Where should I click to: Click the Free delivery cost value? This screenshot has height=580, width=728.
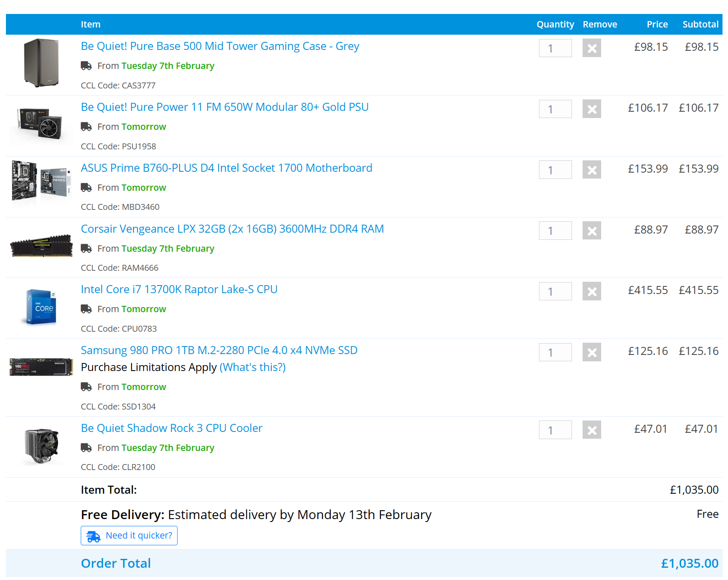708,514
